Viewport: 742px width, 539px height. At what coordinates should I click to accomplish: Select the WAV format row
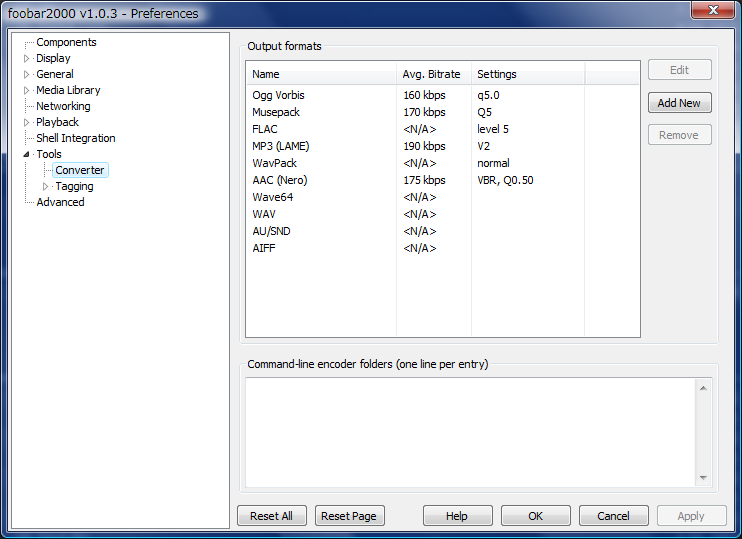(x=442, y=214)
